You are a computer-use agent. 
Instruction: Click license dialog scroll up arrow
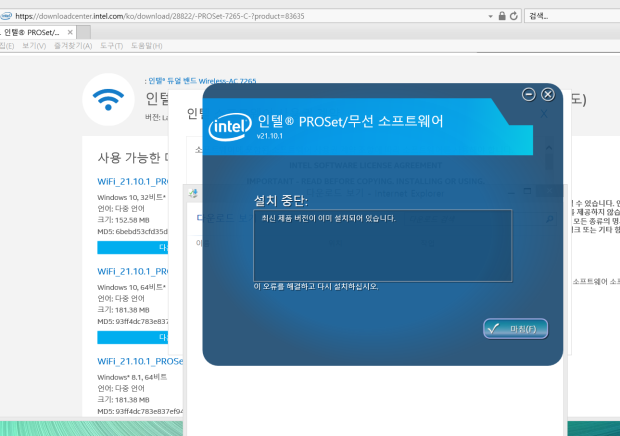549,147
